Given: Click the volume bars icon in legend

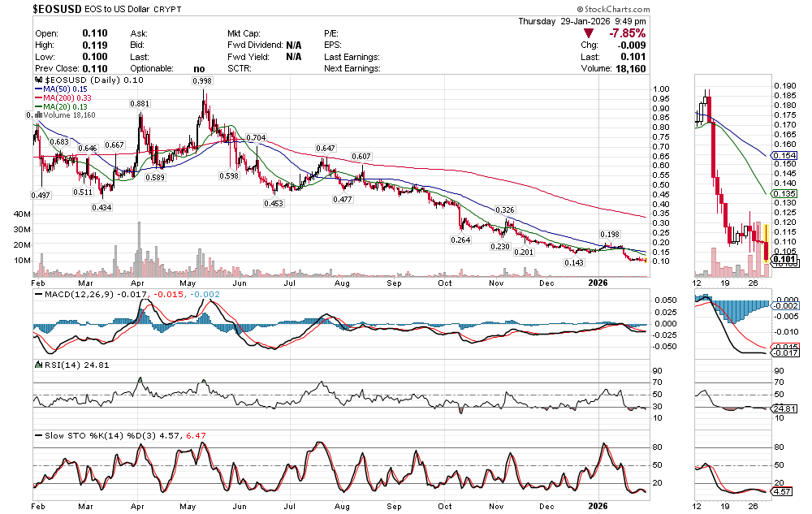Looking at the screenshot, I should point(38,115).
